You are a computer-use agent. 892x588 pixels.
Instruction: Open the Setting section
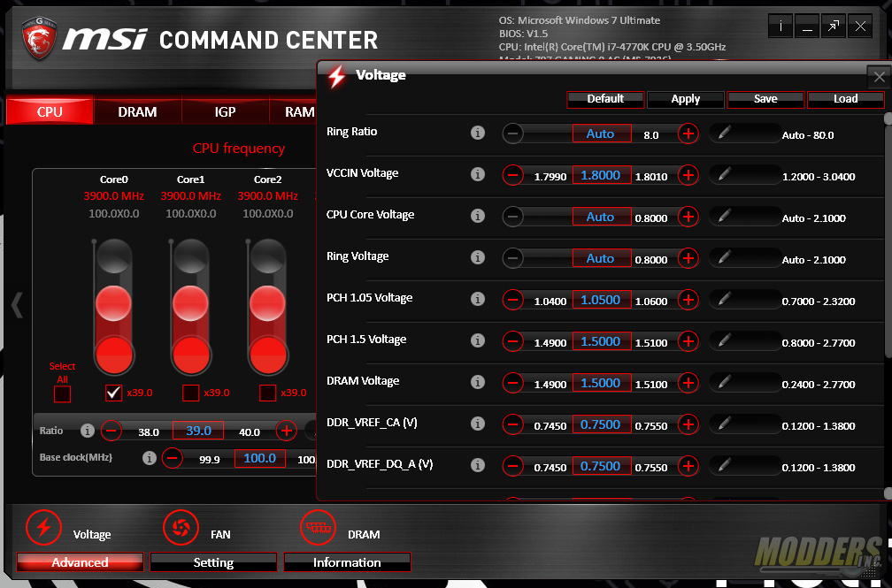(x=213, y=561)
